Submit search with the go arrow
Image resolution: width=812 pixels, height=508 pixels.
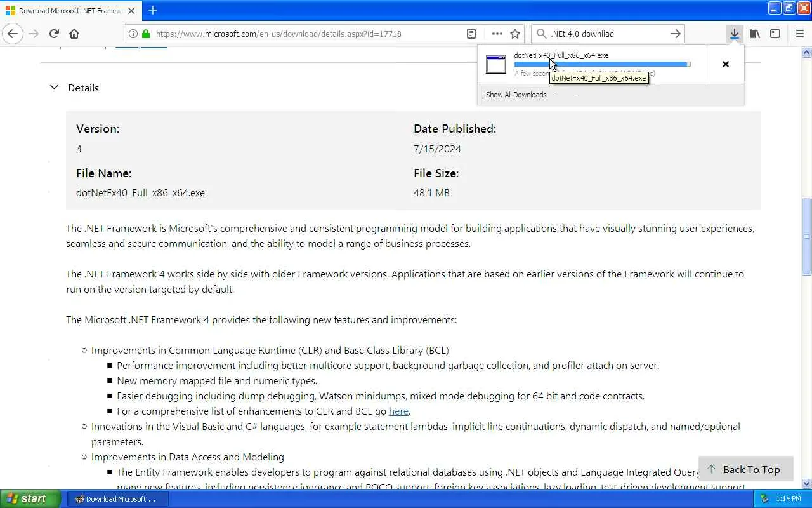[x=676, y=34]
